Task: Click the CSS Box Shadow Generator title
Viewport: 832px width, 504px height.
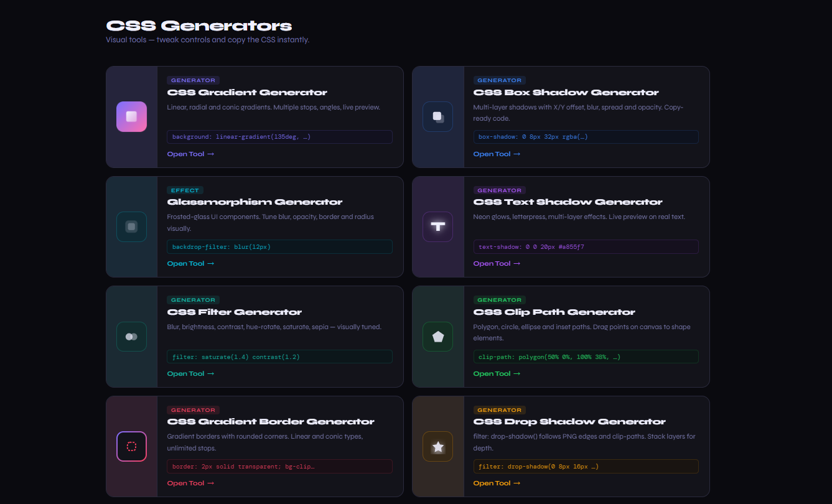Action: tap(566, 92)
